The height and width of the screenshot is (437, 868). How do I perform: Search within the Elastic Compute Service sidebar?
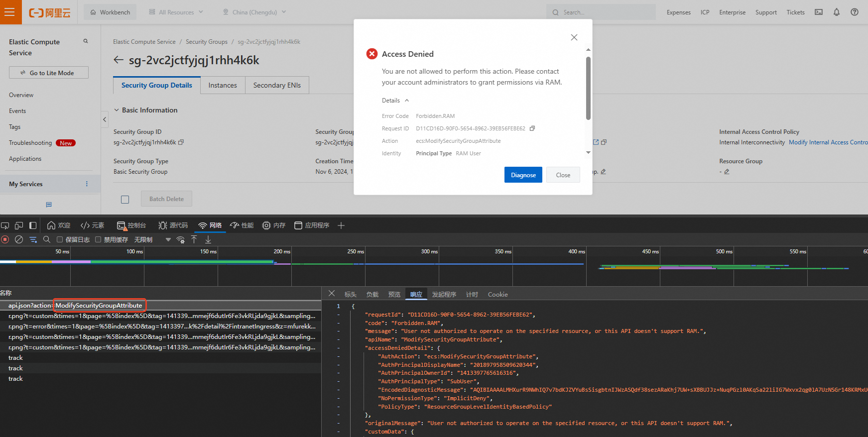pos(86,41)
